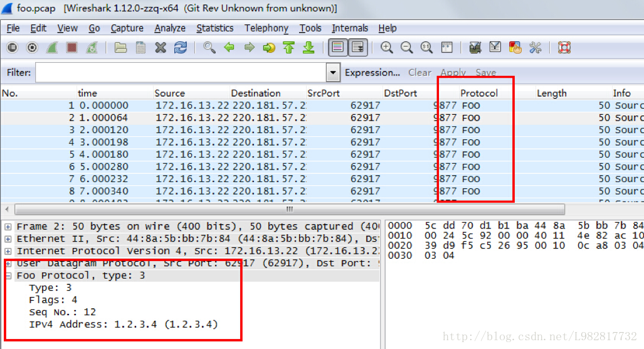Screen dimensions: 644x349
Task: Save the capture file icon
Action: pos(140,48)
